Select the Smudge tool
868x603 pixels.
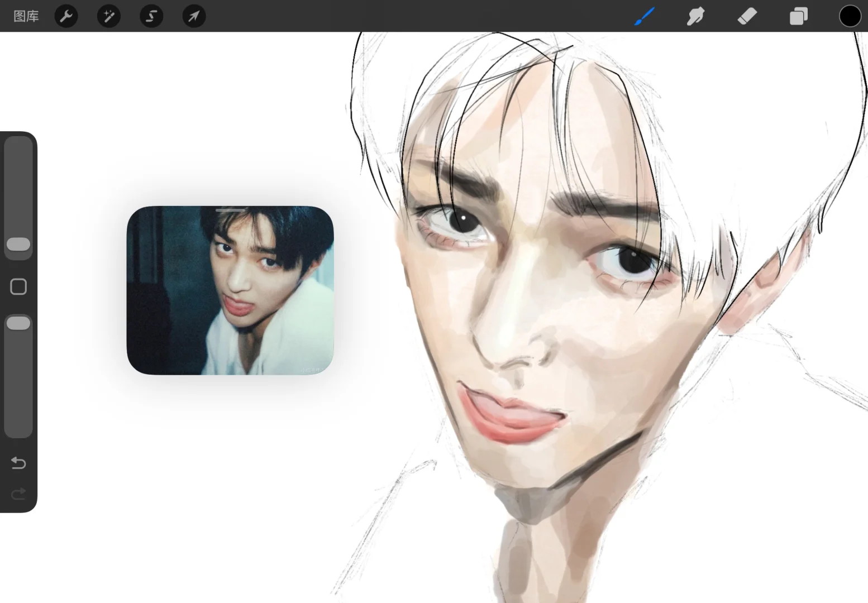pos(696,16)
